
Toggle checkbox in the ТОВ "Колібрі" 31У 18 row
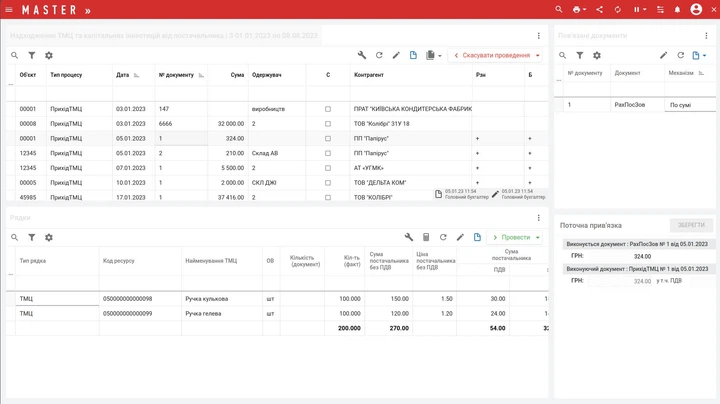[328, 123]
